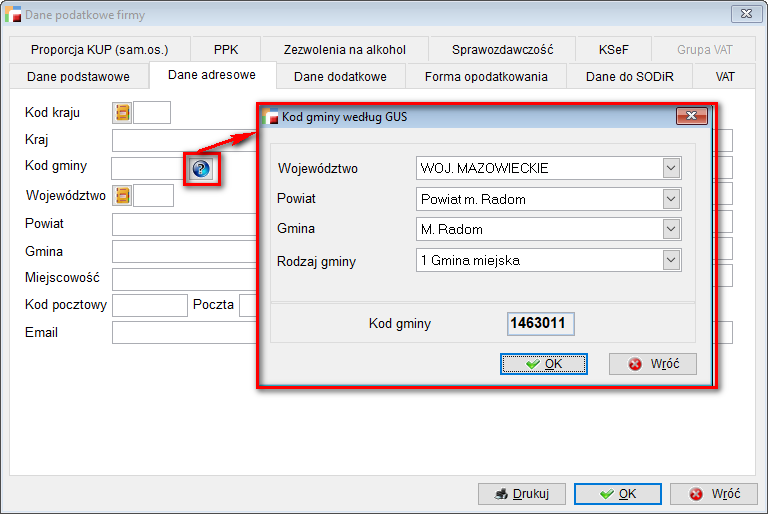This screenshot has width=768, height=514.
Task: Click the Kod pocztowy input field
Action: coord(150,305)
